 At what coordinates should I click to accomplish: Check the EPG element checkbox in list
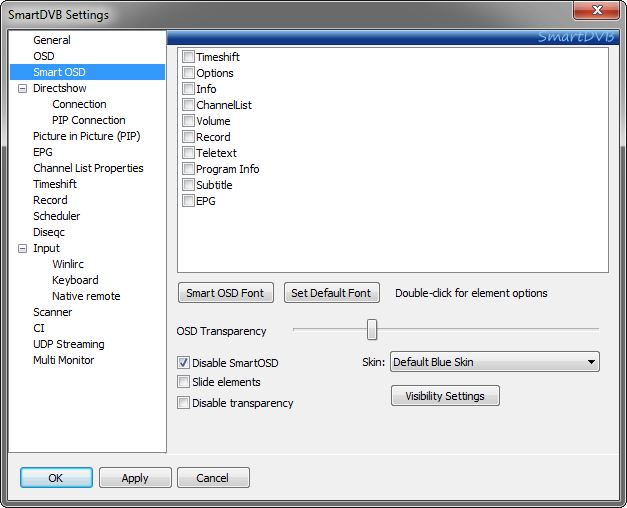point(188,200)
